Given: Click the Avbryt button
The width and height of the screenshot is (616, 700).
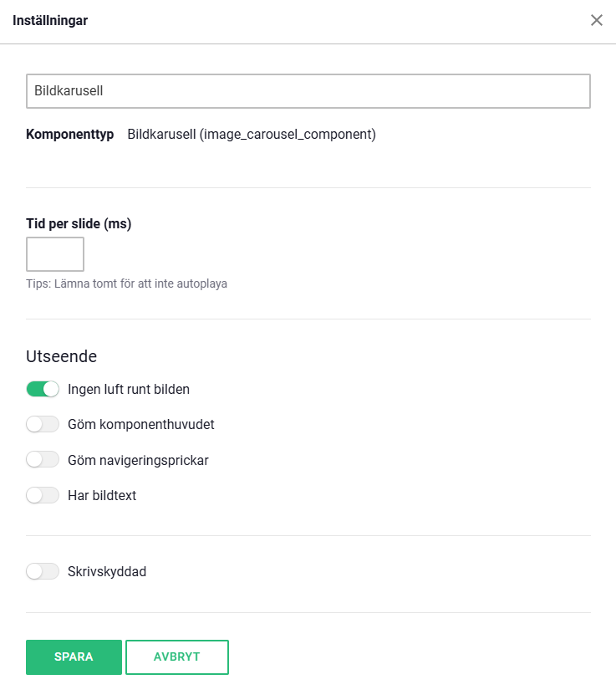Looking at the screenshot, I should pyautogui.click(x=177, y=657).
